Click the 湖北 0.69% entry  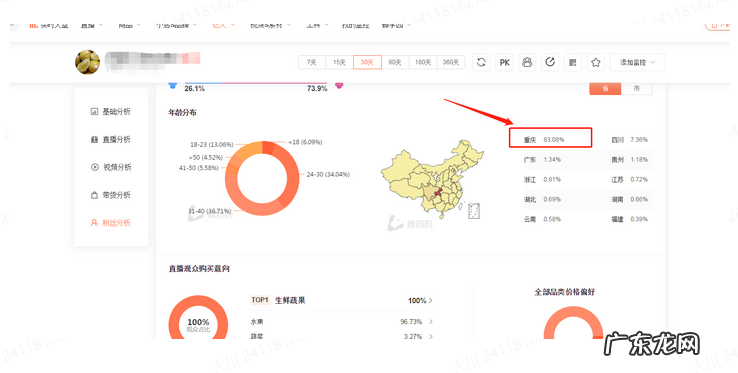point(542,199)
